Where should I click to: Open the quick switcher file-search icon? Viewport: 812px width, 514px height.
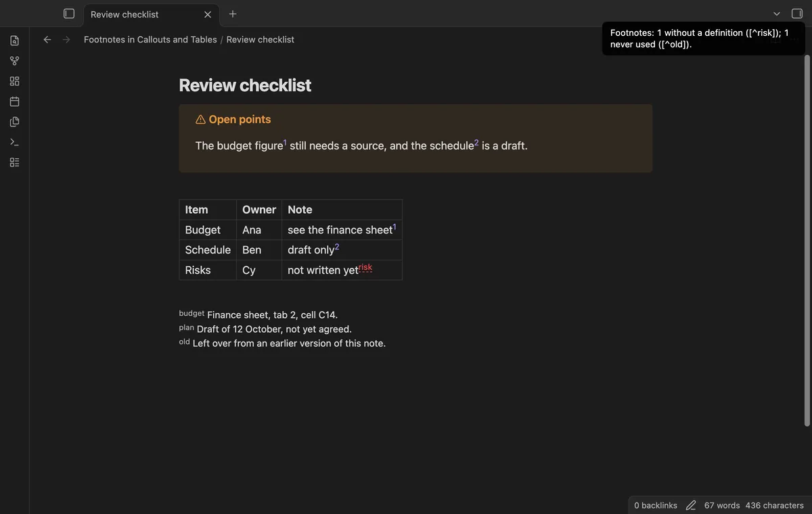click(x=14, y=41)
